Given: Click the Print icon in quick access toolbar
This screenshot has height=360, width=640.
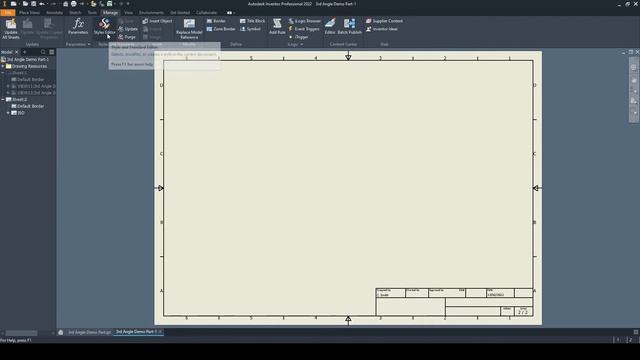Looking at the screenshot, I should tap(73, 4).
